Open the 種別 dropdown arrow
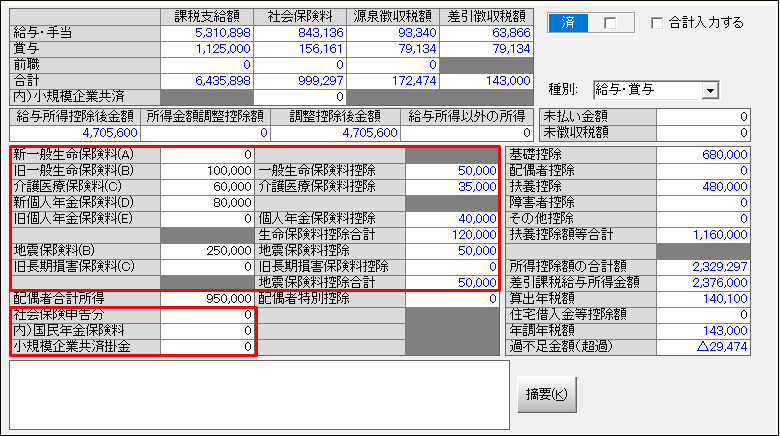Viewport: 780px width, 436px height. pos(710,91)
